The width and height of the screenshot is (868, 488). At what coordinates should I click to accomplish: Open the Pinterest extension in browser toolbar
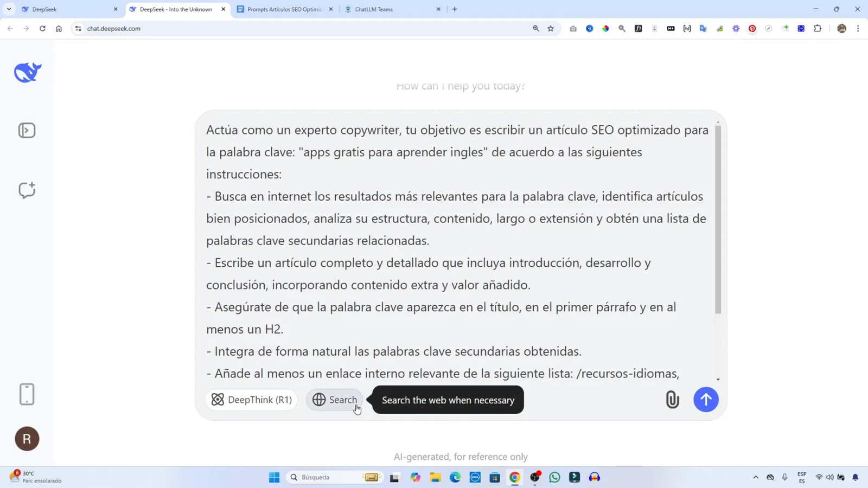pyautogui.click(x=752, y=29)
